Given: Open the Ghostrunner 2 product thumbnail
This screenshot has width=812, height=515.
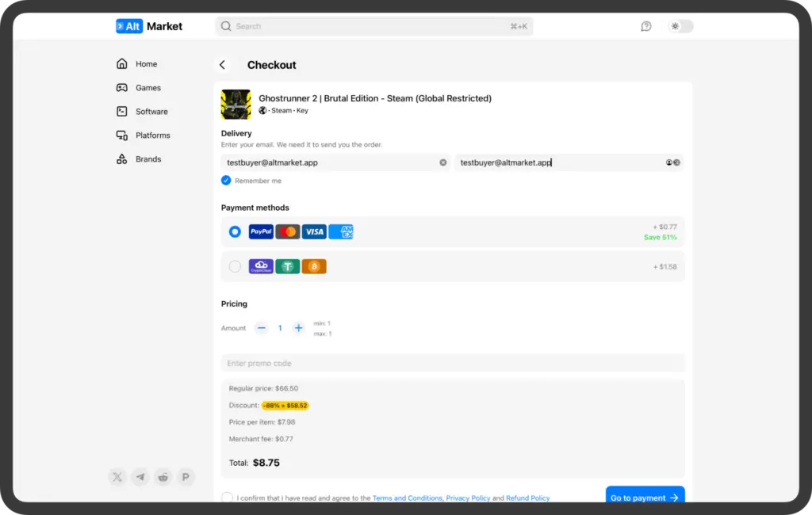Looking at the screenshot, I should [236, 104].
